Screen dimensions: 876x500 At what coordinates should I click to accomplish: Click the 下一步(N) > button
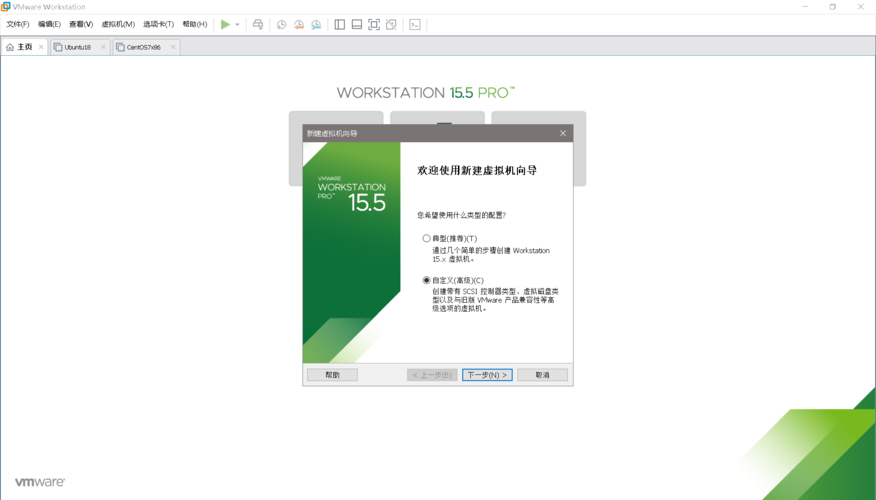(487, 375)
